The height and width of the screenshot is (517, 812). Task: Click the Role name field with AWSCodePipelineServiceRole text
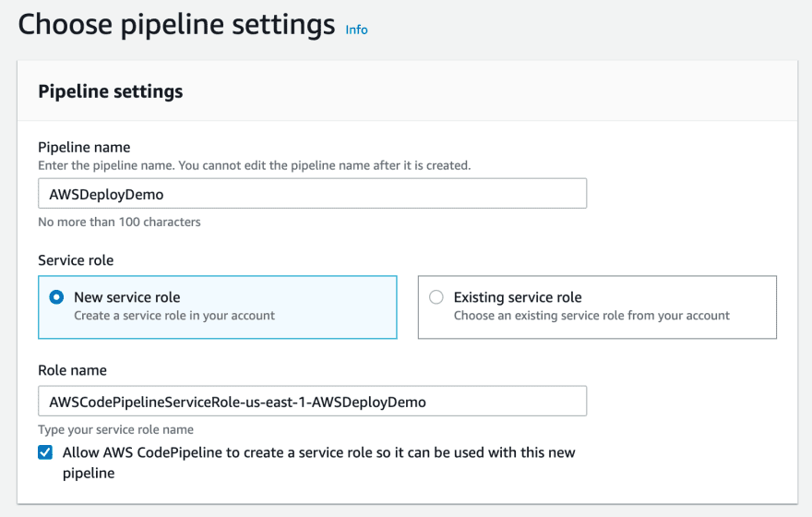[x=312, y=401]
